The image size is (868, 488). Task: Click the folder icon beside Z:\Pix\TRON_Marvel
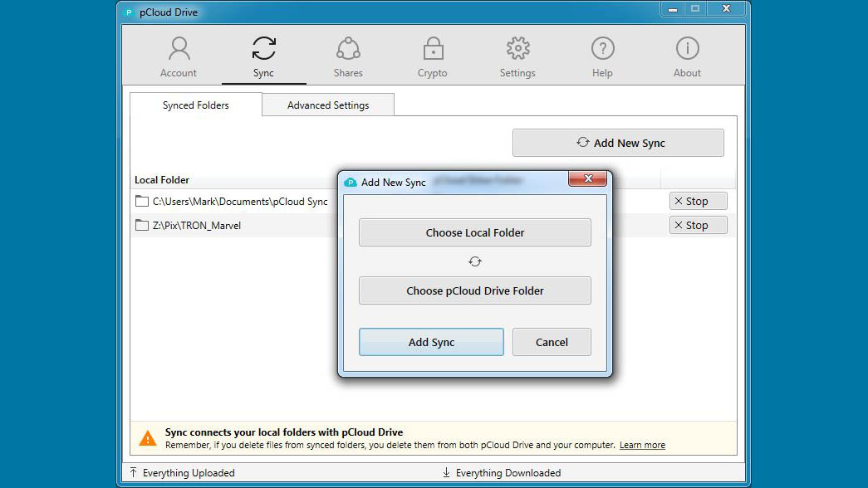coord(142,225)
